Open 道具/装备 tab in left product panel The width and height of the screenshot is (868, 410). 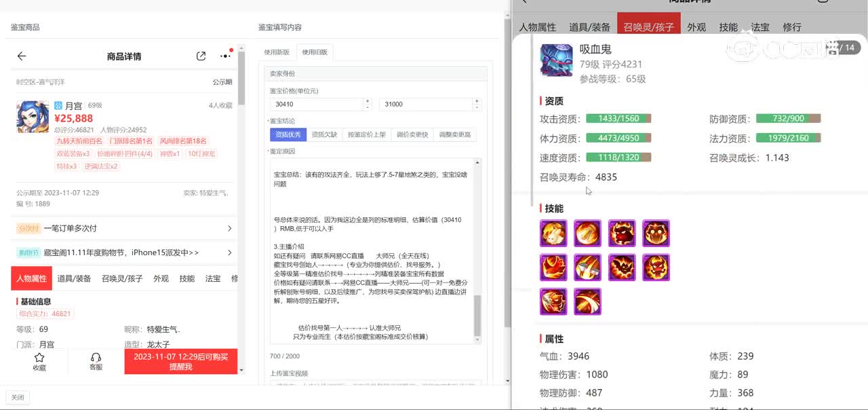point(73,278)
